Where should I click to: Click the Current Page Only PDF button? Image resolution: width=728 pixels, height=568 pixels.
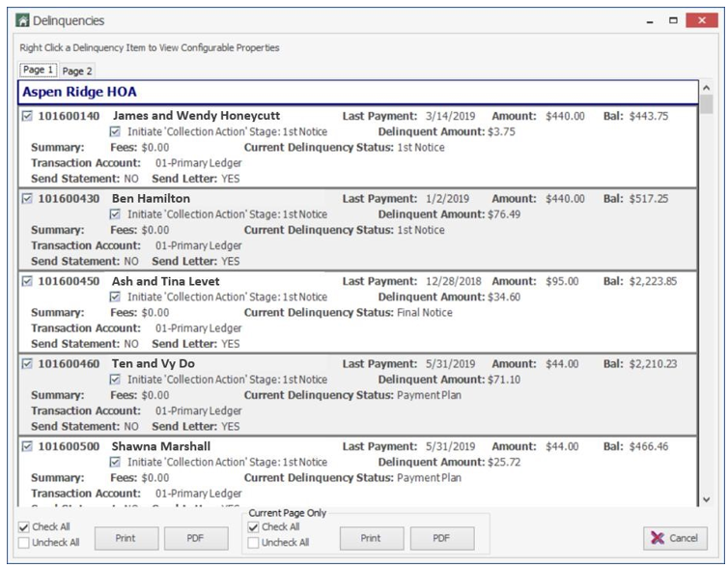pyautogui.click(x=442, y=538)
